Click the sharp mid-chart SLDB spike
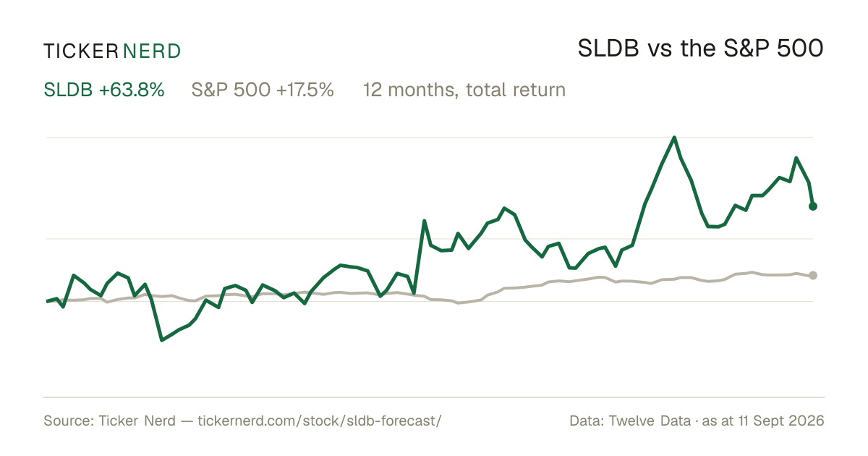 tap(425, 221)
